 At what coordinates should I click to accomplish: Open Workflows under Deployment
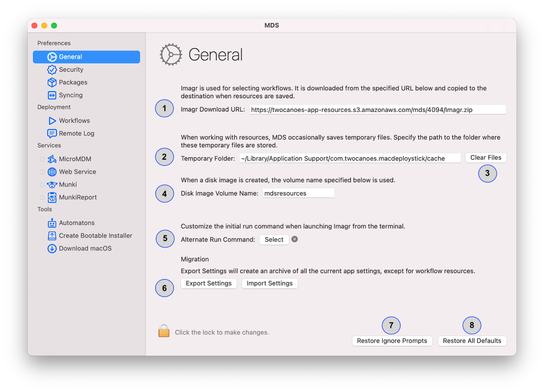pos(86,121)
